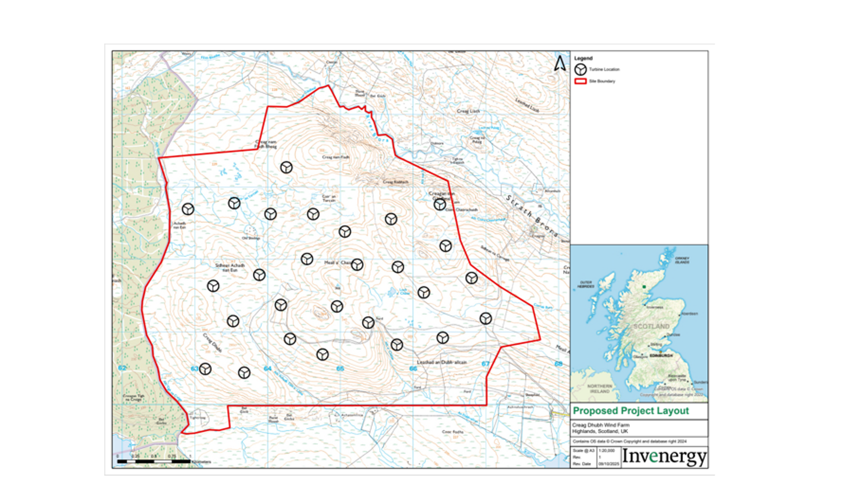Click Creag Dhubh Wind Farm subtitle text

click(601, 425)
